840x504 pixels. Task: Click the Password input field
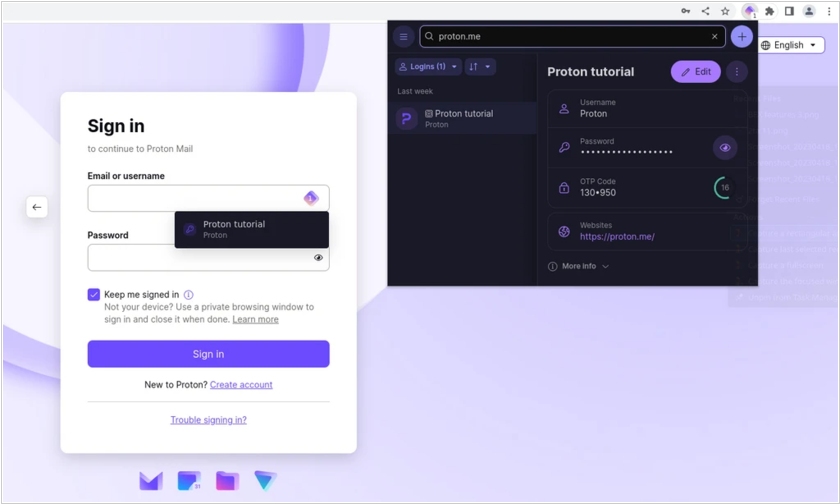pyautogui.click(x=208, y=258)
